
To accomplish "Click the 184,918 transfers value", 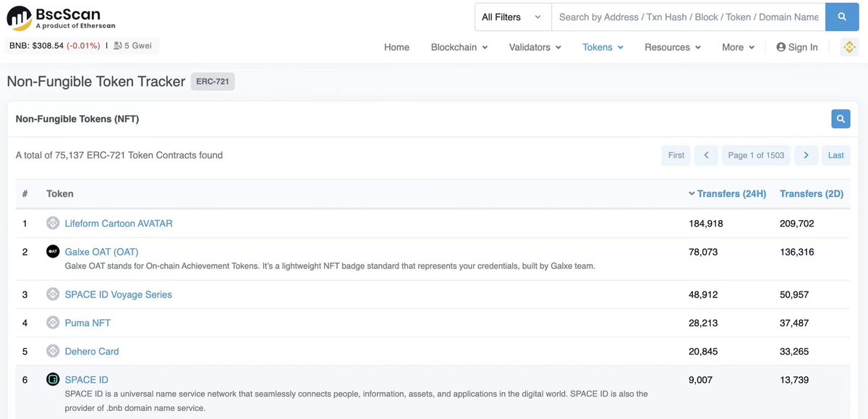I will coord(706,224).
